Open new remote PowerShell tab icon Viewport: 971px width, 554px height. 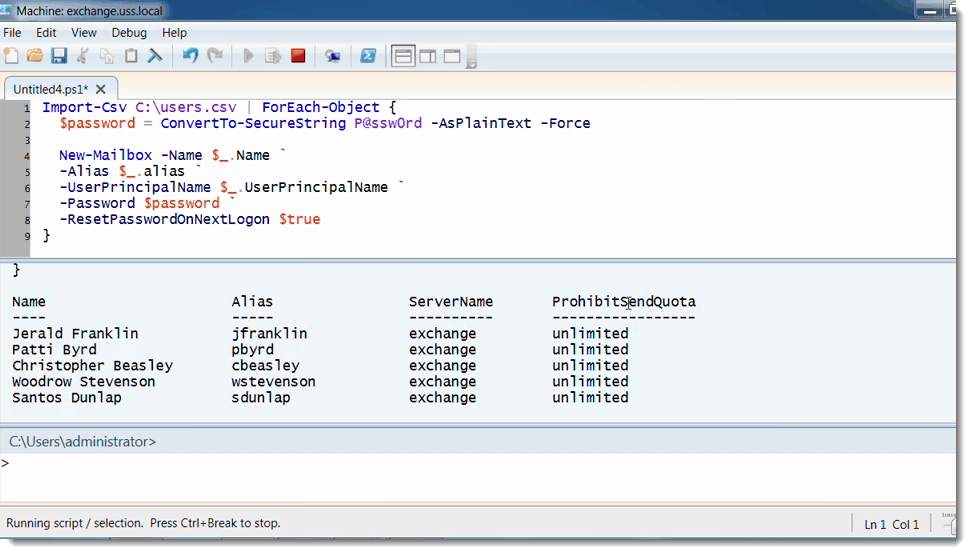pos(333,56)
